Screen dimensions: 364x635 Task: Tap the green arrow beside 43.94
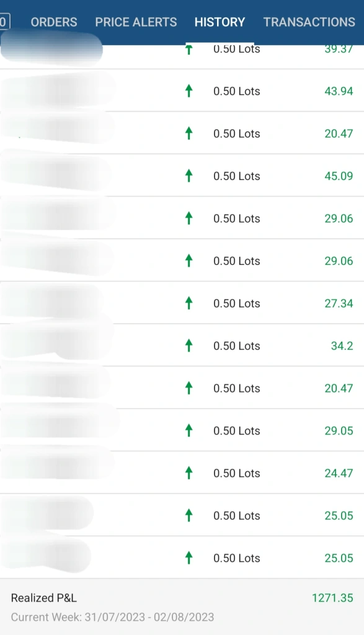(x=189, y=91)
